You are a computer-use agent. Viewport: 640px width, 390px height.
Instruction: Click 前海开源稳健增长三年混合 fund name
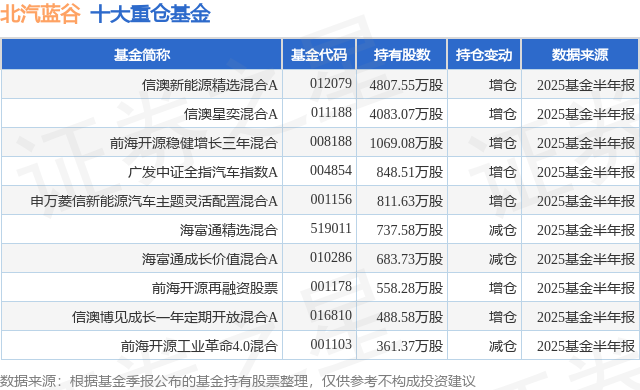(x=194, y=143)
